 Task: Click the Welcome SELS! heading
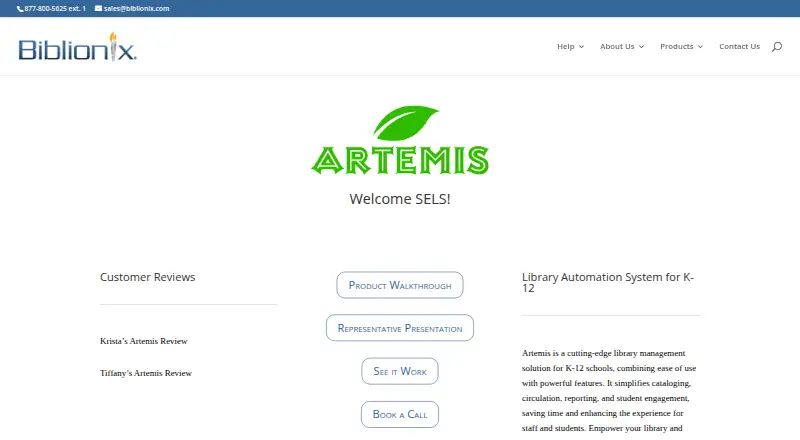pyautogui.click(x=400, y=199)
